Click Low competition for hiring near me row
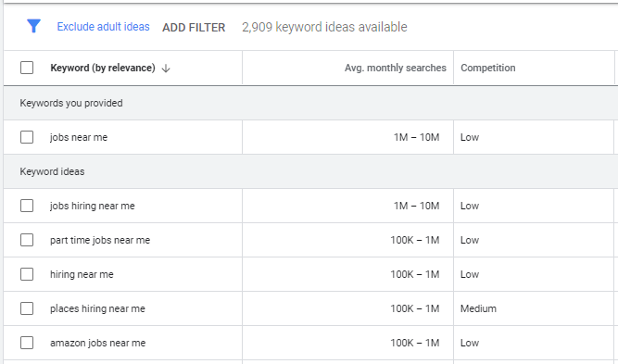 [470, 274]
